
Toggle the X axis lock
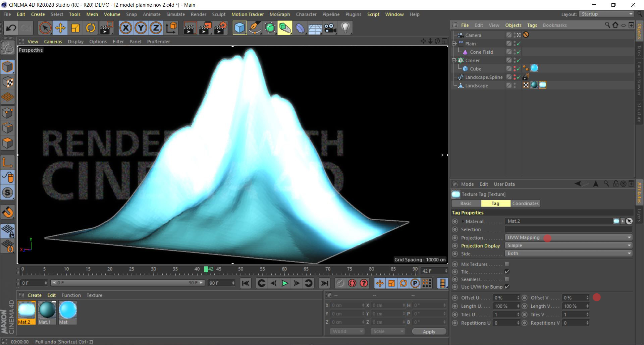click(x=125, y=28)
